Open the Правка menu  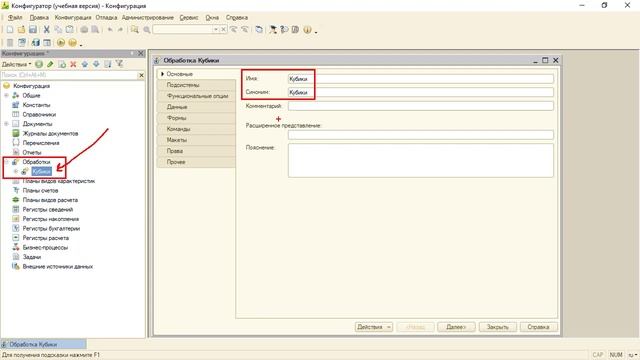click(x=39, y=18)
